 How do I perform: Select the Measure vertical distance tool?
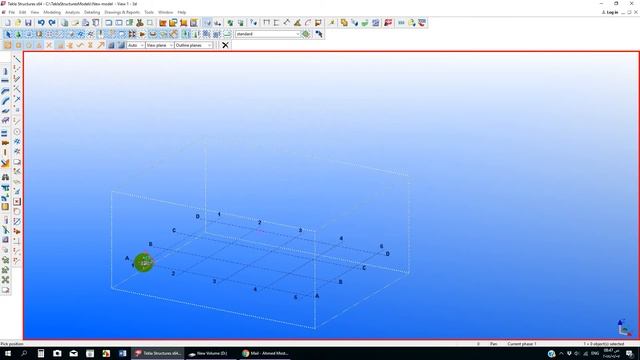coord(277,23)
